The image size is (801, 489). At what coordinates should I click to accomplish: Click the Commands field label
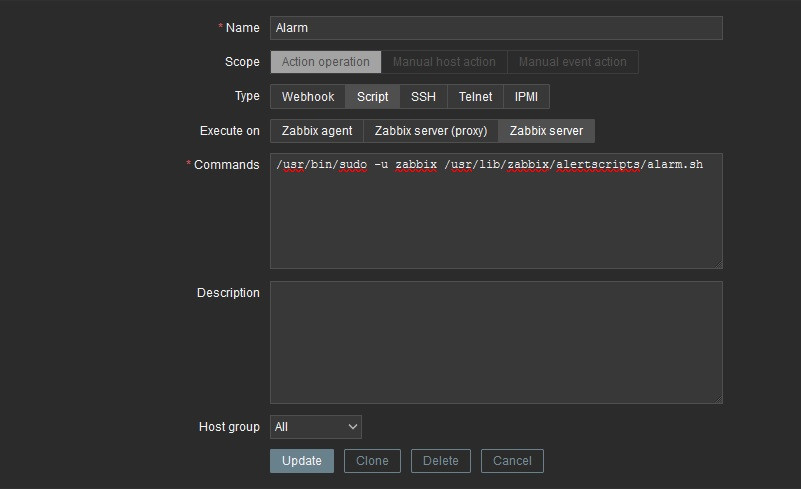tap(226, 165)
